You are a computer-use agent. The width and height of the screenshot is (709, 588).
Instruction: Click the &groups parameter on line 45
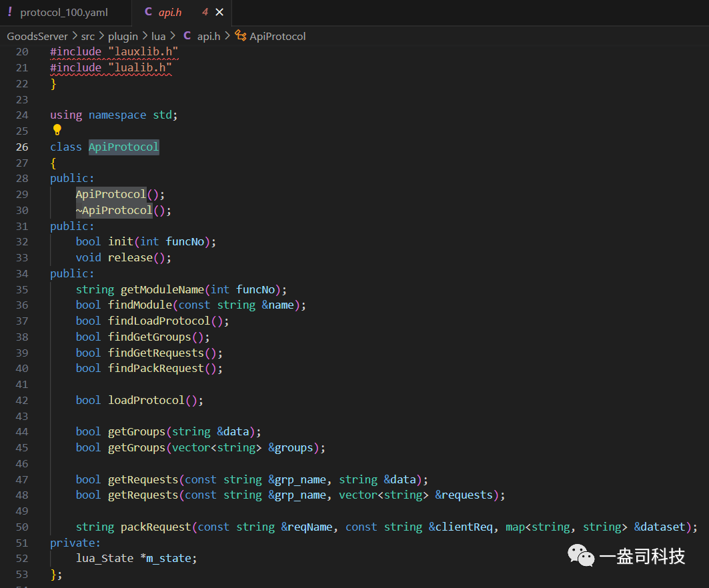coord(290,448)
